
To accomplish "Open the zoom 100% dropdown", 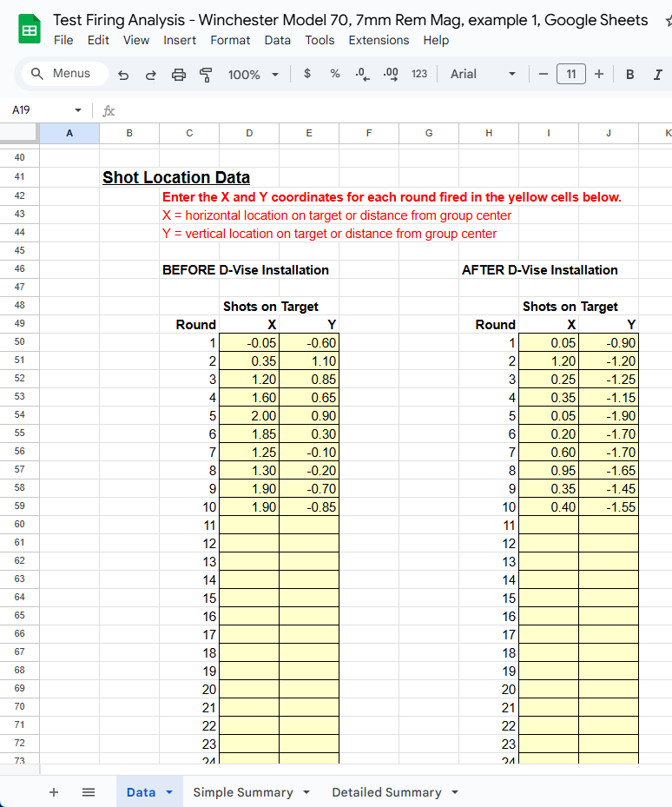I will 254,75.
